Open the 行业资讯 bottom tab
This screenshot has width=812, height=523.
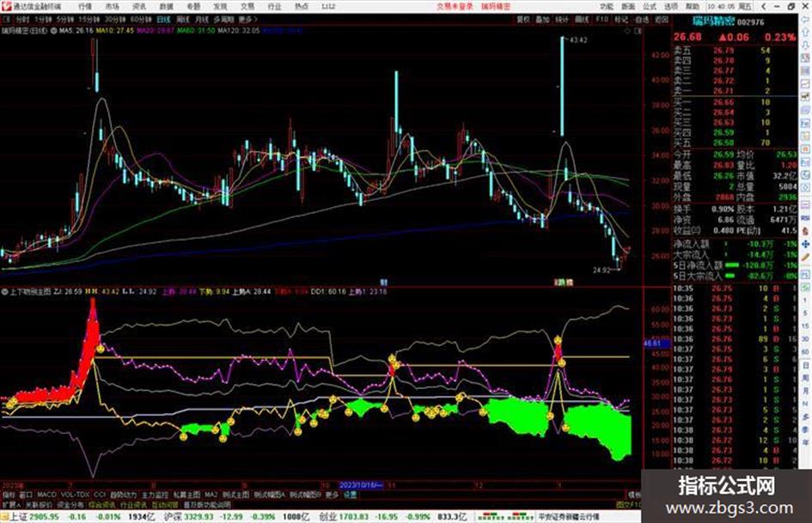pyautogui.click(x=133, y=504)
